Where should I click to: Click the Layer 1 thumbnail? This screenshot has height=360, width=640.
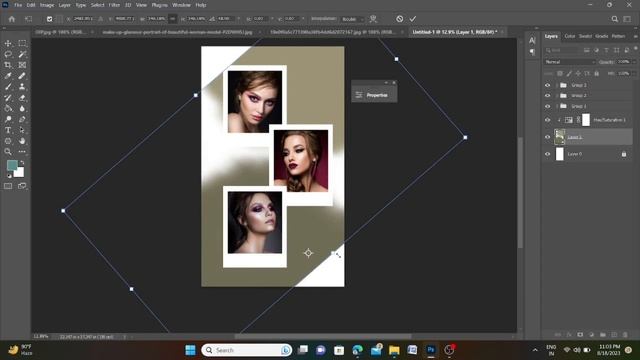tap(560, 137)
